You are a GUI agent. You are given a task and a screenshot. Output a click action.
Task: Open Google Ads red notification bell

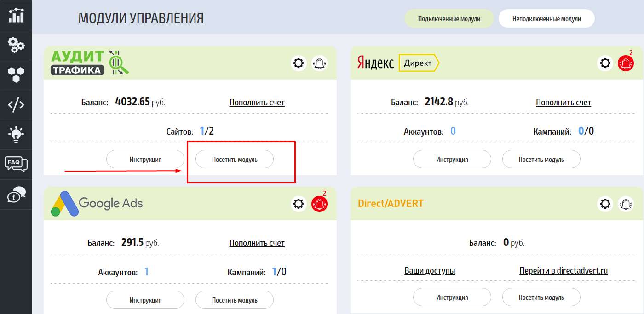(319, 204)
